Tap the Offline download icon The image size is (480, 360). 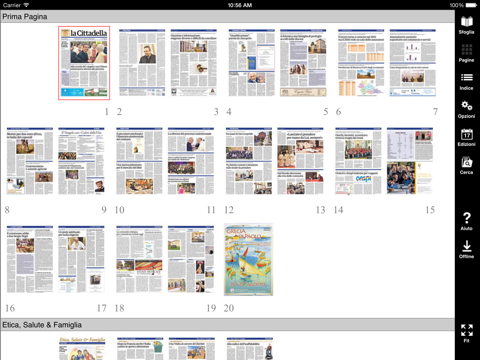(x=467, y=249)
